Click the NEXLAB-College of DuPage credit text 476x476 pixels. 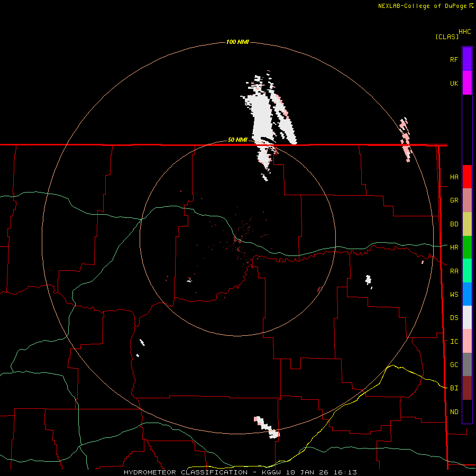pyautogui.click(x=422, y=6)
